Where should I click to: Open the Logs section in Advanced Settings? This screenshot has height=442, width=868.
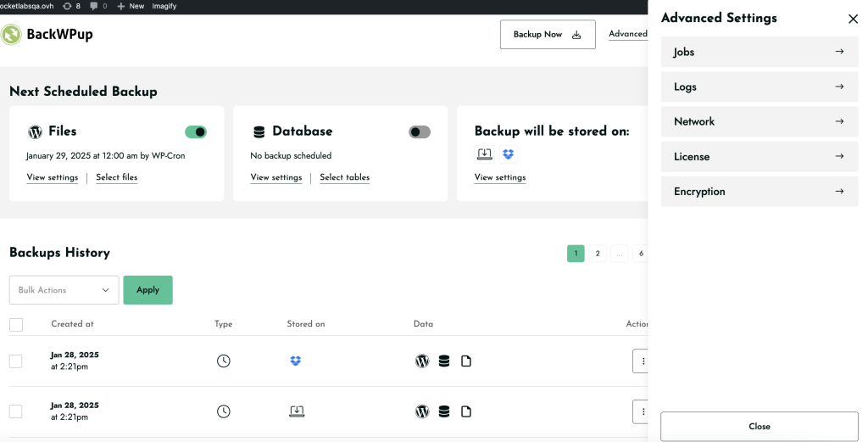pos(759,87)
